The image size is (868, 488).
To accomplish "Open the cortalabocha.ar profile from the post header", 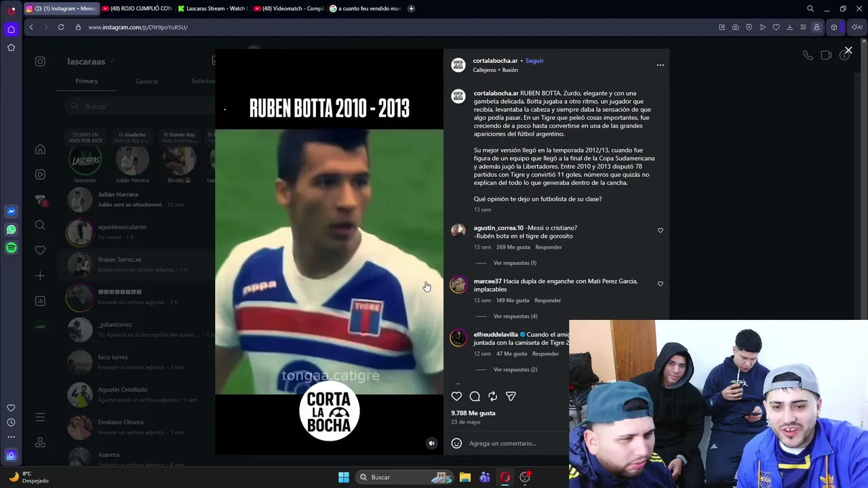I will point(495,61).
